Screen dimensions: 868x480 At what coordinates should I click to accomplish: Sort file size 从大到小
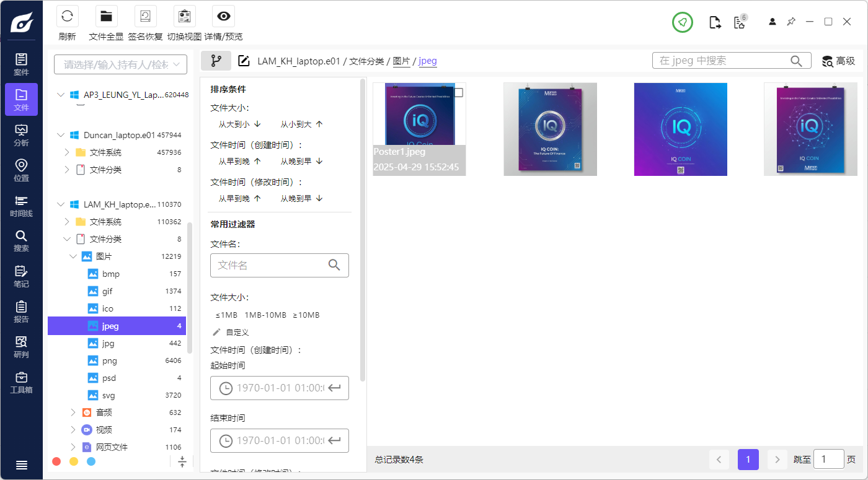coord(239,124)
